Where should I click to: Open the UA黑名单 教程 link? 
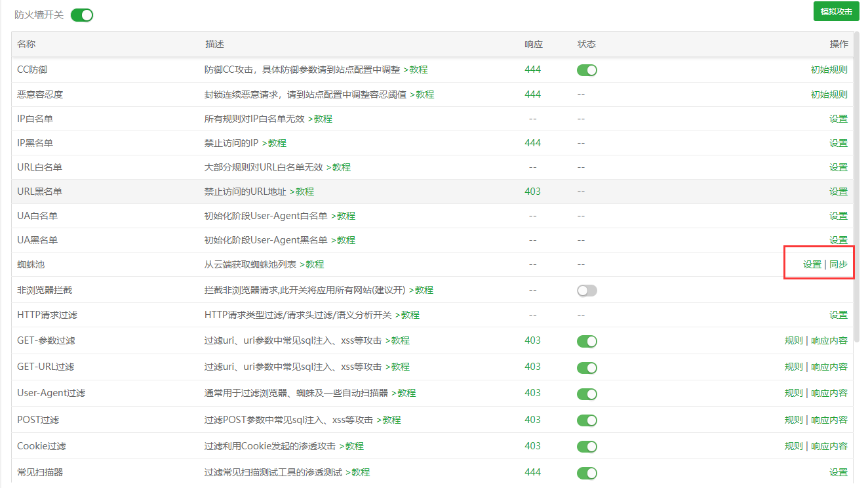(343, 240)
